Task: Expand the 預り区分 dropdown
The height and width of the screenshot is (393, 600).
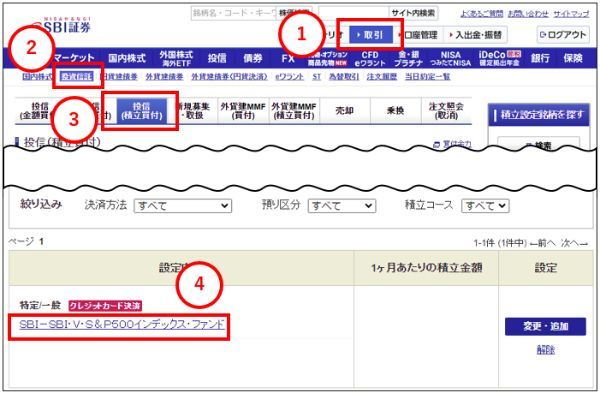Action: (342, 206)
